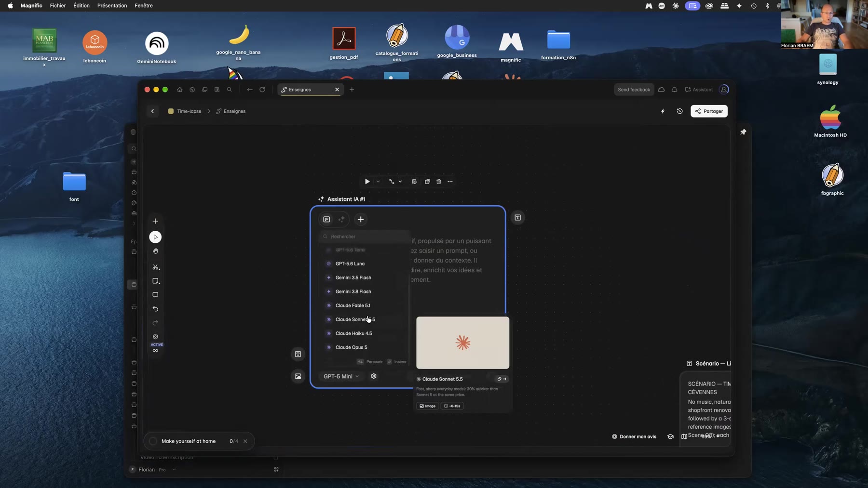Click the note edit icon in node toolbar
Viewport: 868px width, 488px height.
click(414, 182)
